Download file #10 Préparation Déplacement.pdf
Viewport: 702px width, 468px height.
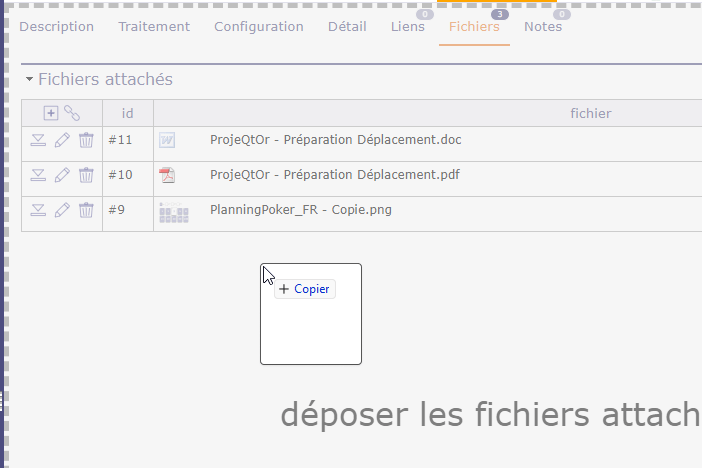(38, 175)
